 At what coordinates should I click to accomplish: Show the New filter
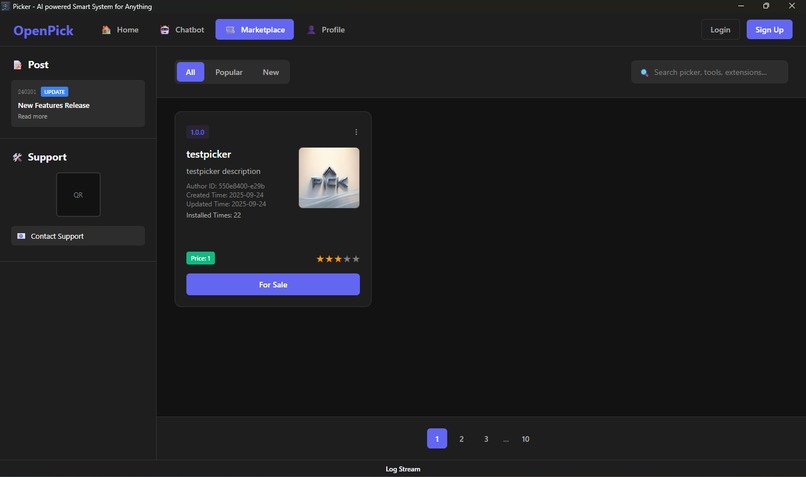[271, 72]
